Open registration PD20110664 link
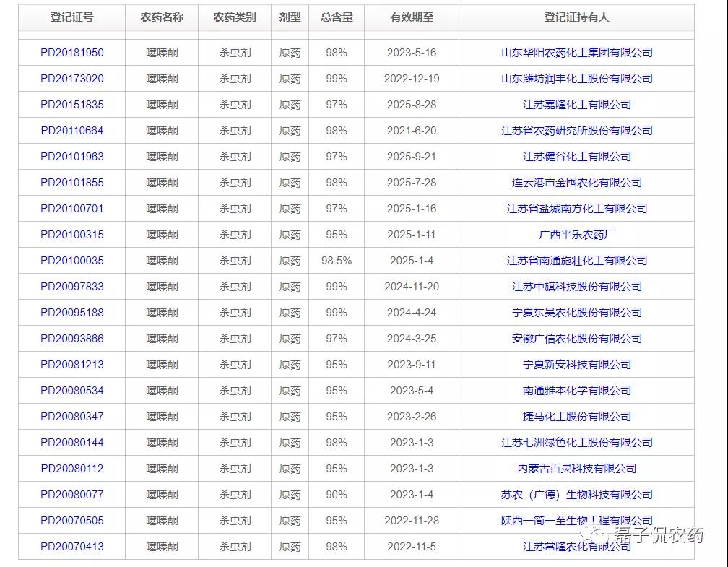 click(72, 131)
